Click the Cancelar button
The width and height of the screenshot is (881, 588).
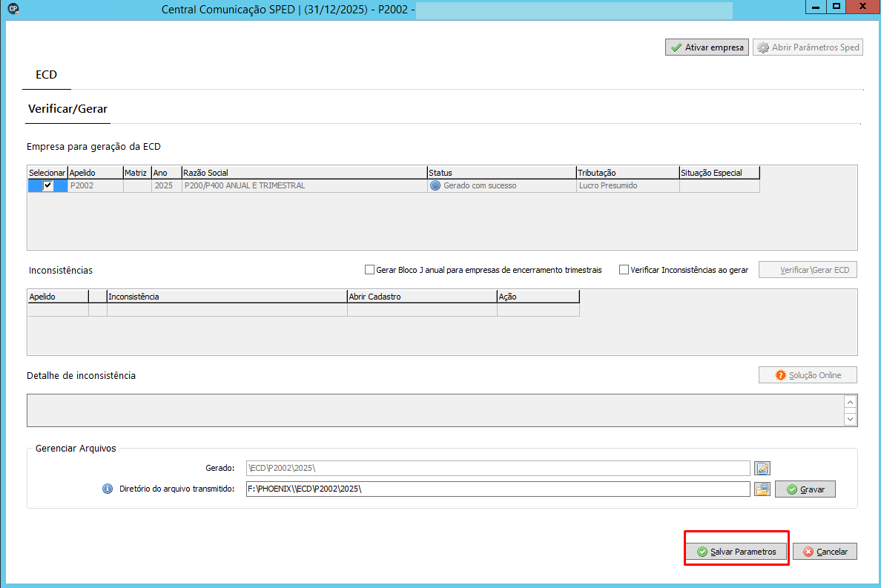tap(825, 552)
